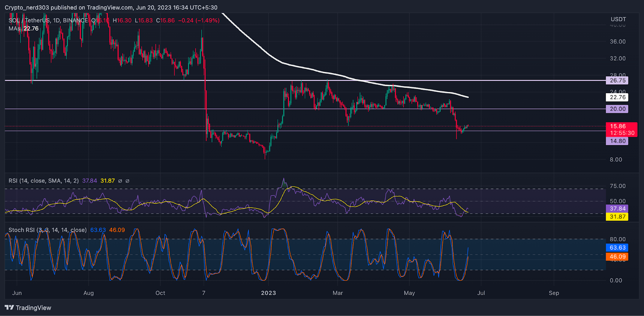Click the 36.00 price axis value
Image resolution: width=644 pixels, height=316 pixels.
(x=618, y=42)
